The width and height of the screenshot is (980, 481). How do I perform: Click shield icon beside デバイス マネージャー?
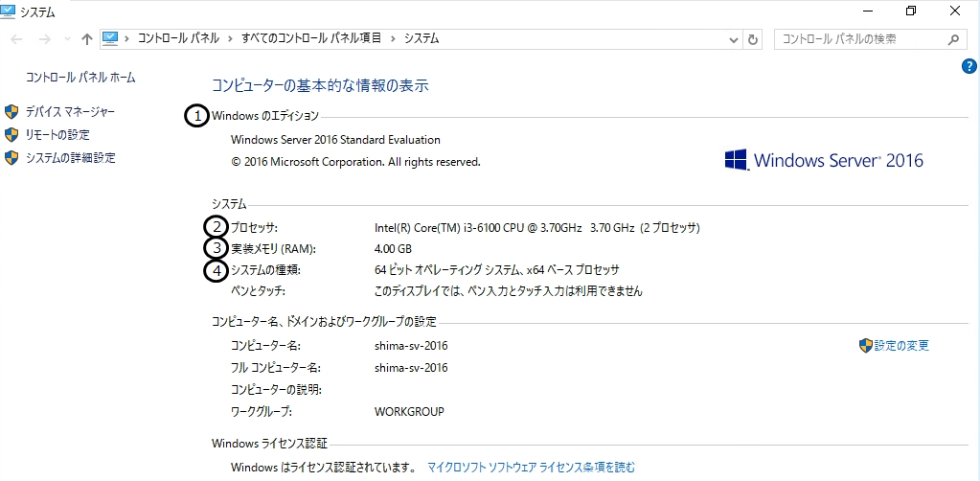pos(11,112)
